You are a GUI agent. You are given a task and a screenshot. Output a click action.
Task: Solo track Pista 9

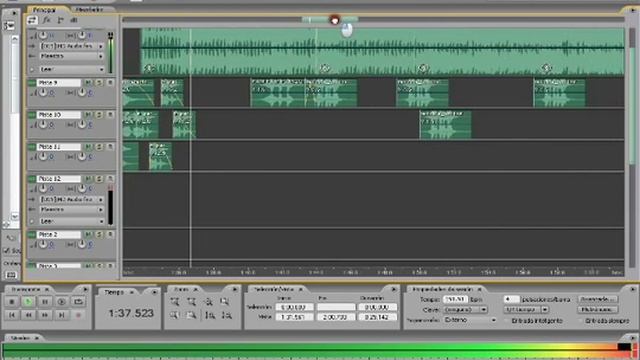click(99, 82)
